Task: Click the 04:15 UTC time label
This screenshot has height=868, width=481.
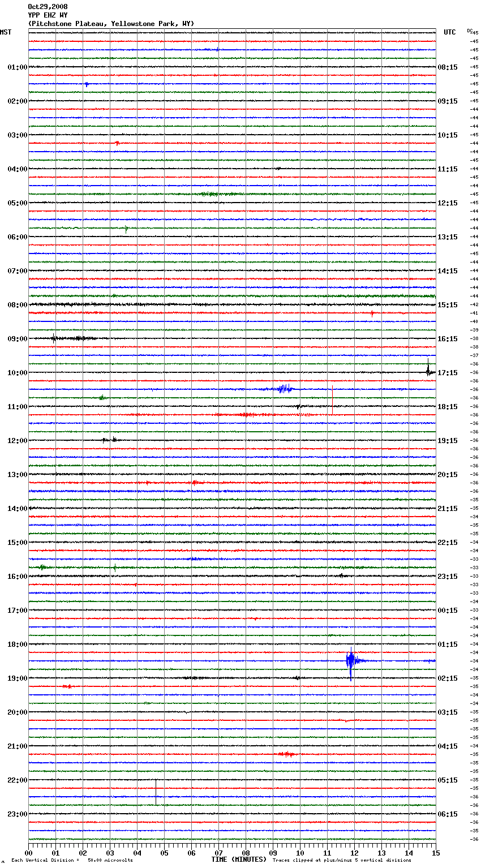Action: point(448,746)
